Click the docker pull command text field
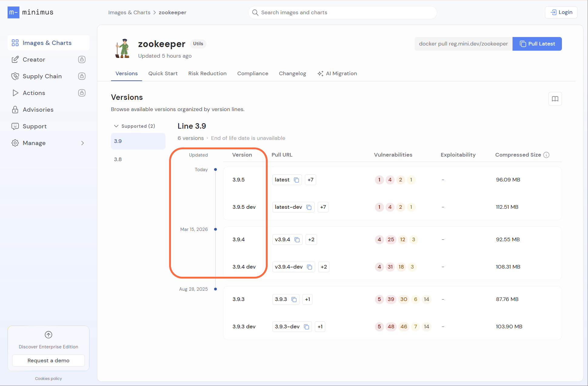This screenshot has height=386, width=588. point(463,44)
